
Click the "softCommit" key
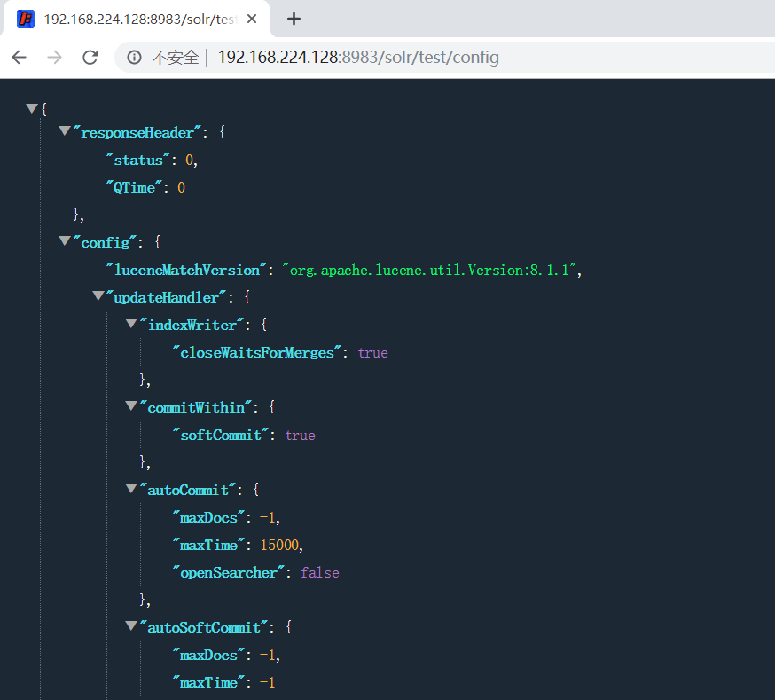[221, 436]
